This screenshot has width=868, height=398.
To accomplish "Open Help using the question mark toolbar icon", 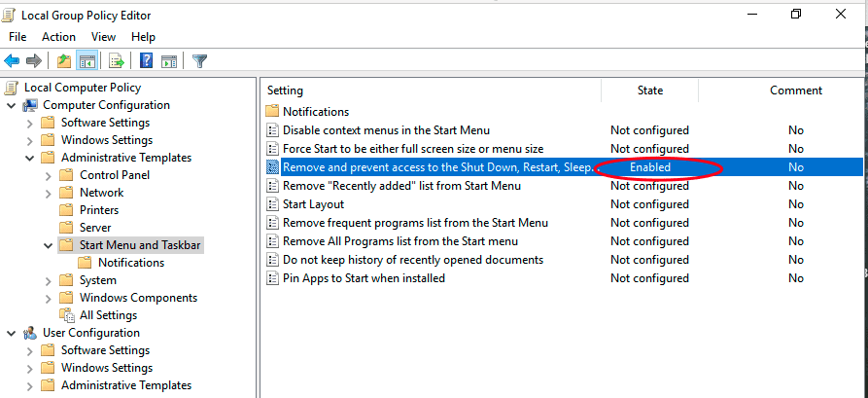I will pos(146,61).
